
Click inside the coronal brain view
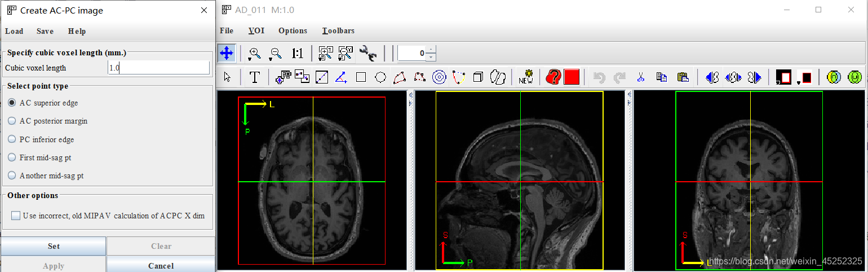pos(749,181)
